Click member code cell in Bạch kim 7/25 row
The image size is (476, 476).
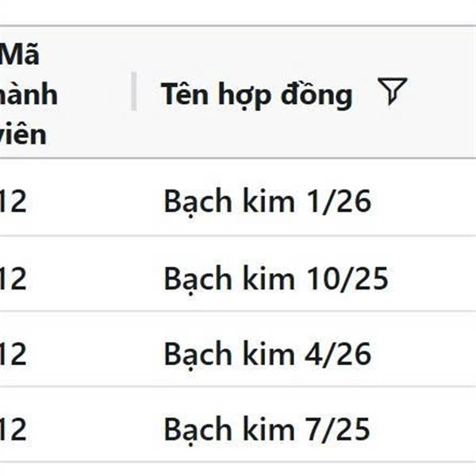[13, 429]
